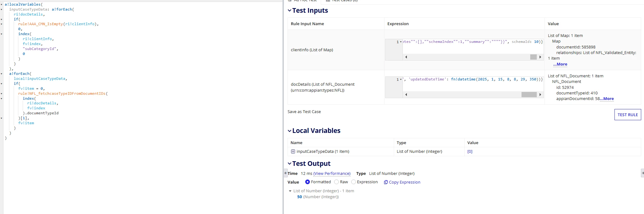The height and width of the screenshot is (214, 644).
Task: Click List of Map: 1 item text
Action: [565, 36]
